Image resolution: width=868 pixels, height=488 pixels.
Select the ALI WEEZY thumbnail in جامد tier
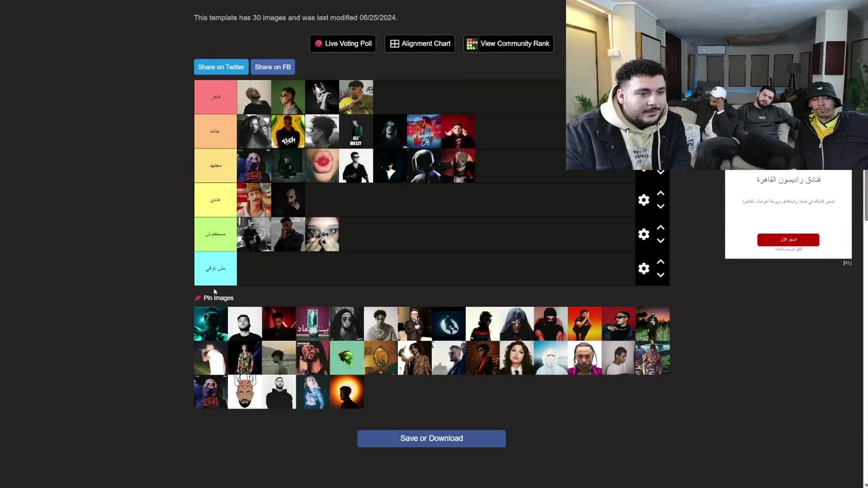coord(356,131)
